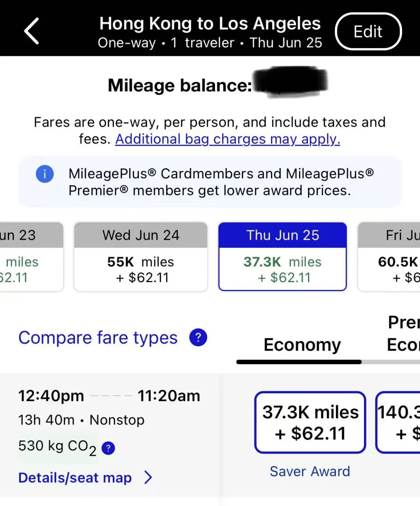The height and width of the screenshot is (506, 420).
Task: Select the Jun 23 date card
Action: 31,256
